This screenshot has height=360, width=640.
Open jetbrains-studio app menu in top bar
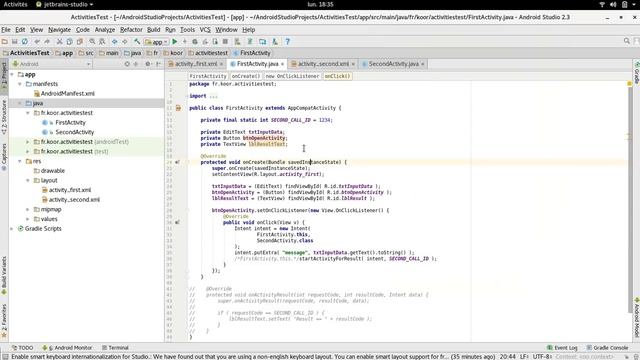(64, 4)
